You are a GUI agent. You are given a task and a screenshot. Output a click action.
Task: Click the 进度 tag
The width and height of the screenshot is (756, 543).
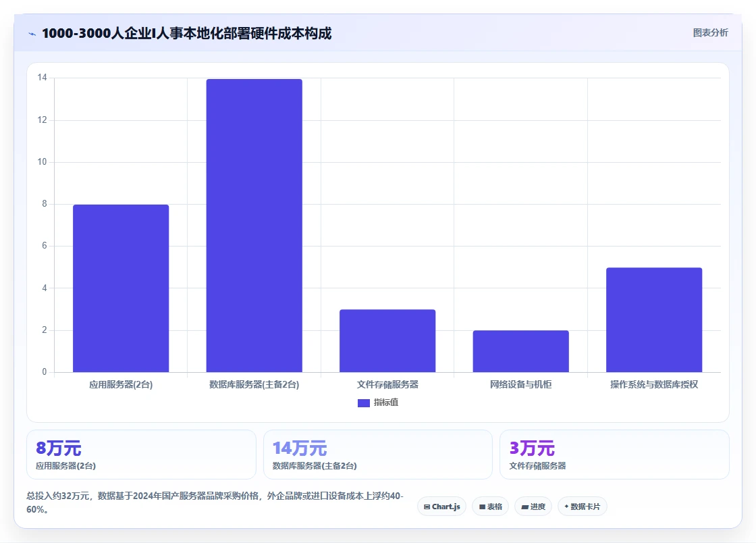coord(533,507)
